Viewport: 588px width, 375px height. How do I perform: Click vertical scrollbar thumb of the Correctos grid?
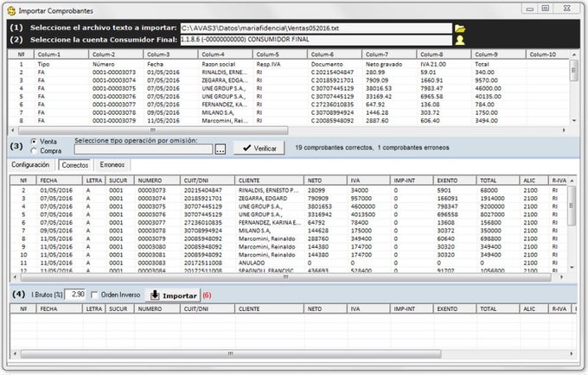click(x=572, y=206)
